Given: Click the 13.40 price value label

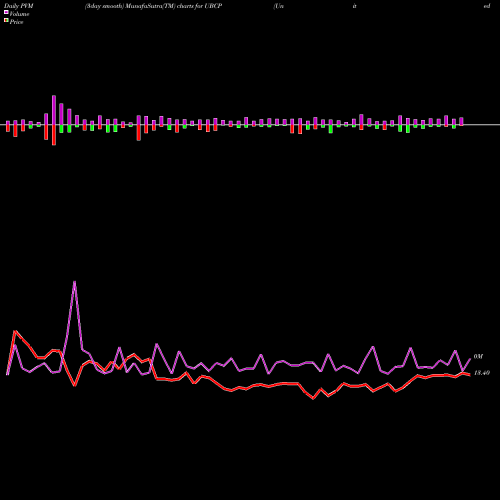Looking at the screenshot, I should (482, 373).
